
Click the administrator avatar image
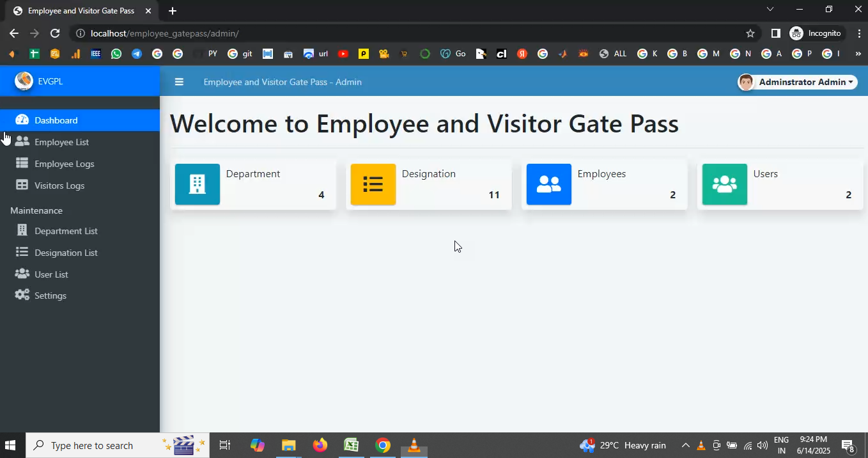click(x=745, y=82)
